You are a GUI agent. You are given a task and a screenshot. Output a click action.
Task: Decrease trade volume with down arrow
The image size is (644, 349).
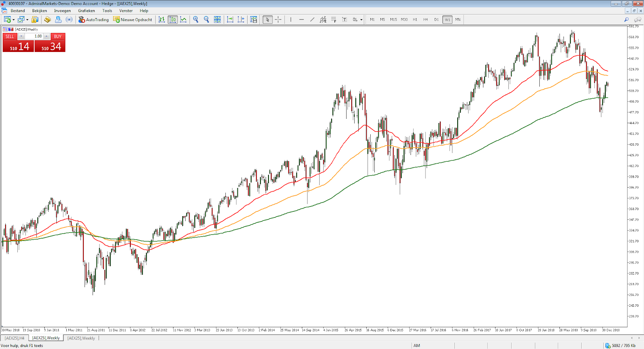click(x=21, y=36)
